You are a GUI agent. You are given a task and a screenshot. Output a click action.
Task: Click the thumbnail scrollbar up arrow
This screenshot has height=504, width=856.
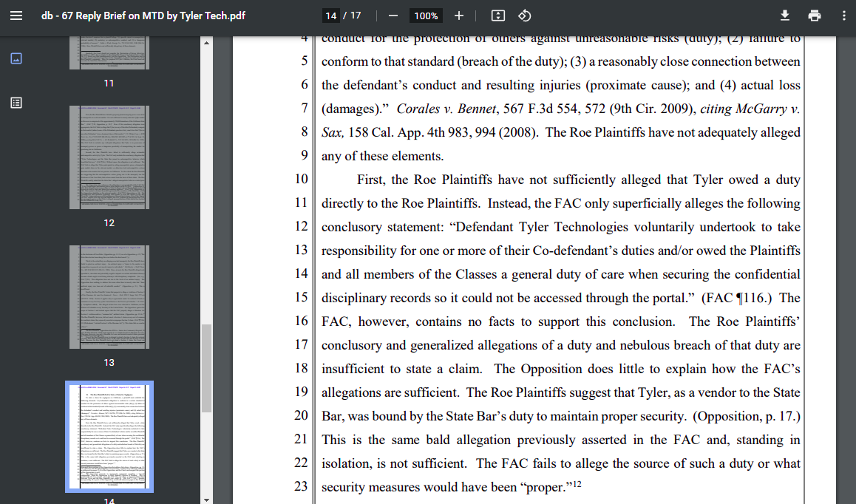pos(206,43)
